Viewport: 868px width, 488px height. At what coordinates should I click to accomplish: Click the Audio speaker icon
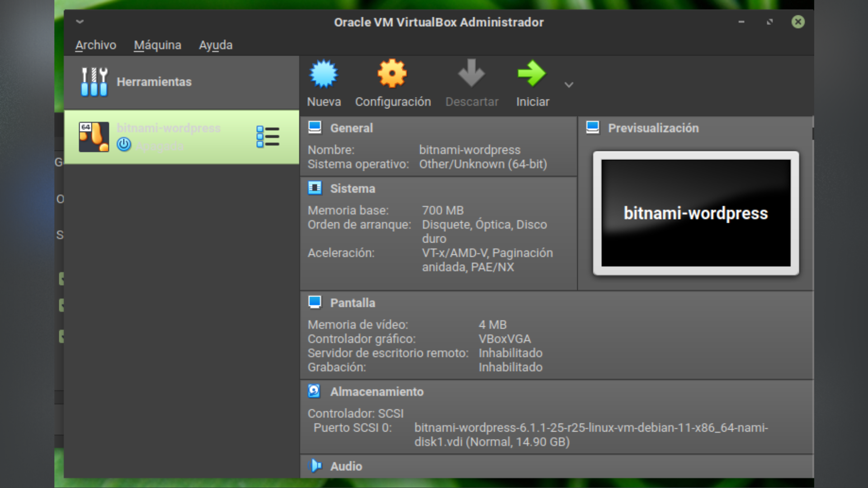[x=316, y=465]
